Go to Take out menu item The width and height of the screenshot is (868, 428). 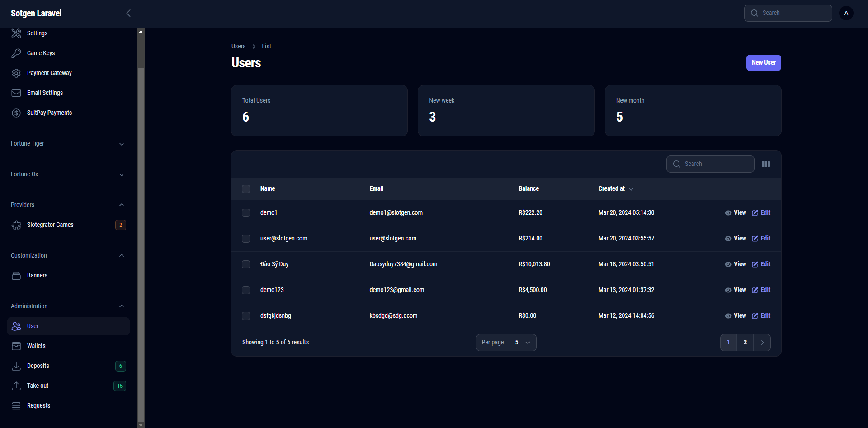[x=38, y=386]
